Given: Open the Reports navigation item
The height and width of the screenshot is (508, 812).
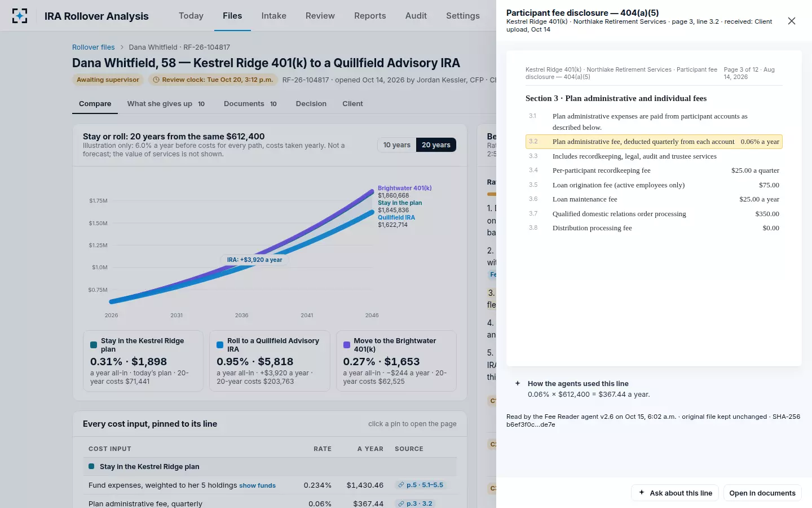Looking at the screenshot, I should click(370, 16).
